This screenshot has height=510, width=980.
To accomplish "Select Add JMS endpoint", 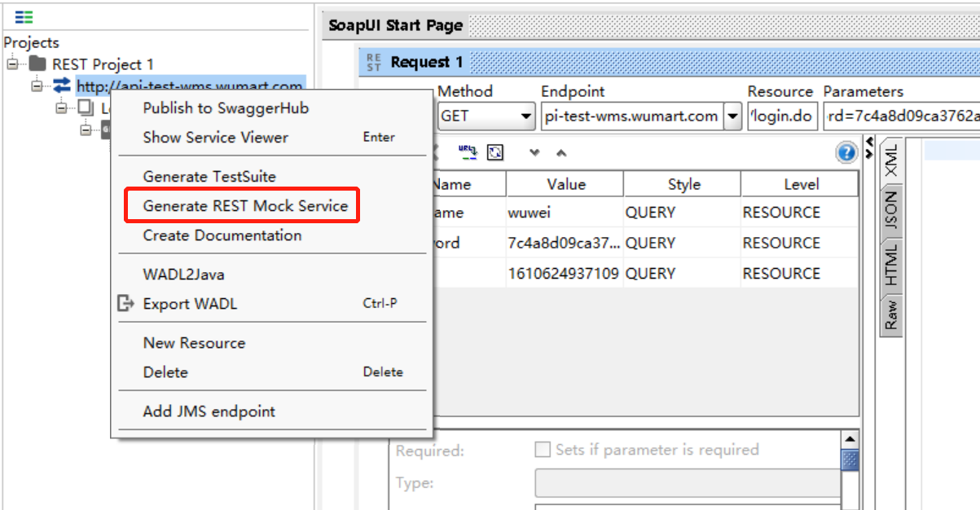I will click(209, 411).
